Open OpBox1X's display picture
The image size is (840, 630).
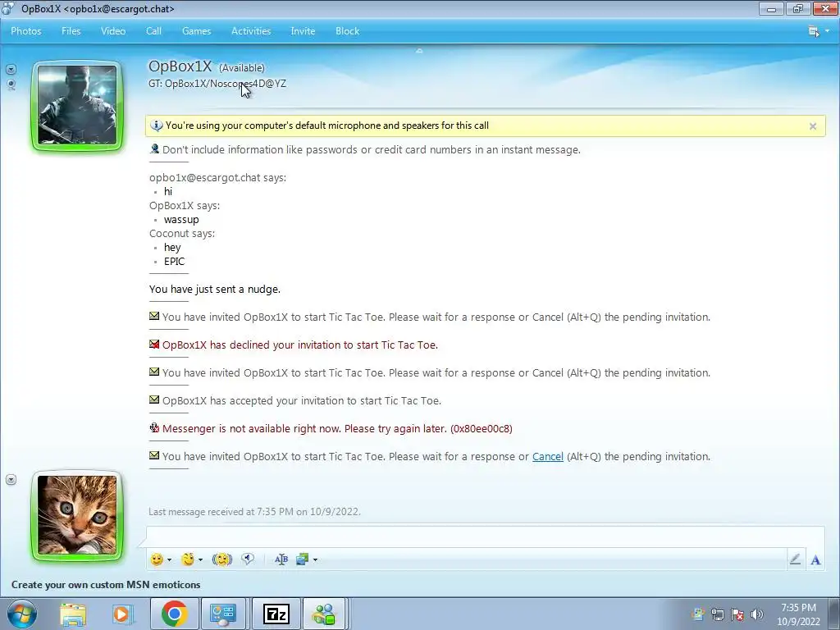point(77,106)
